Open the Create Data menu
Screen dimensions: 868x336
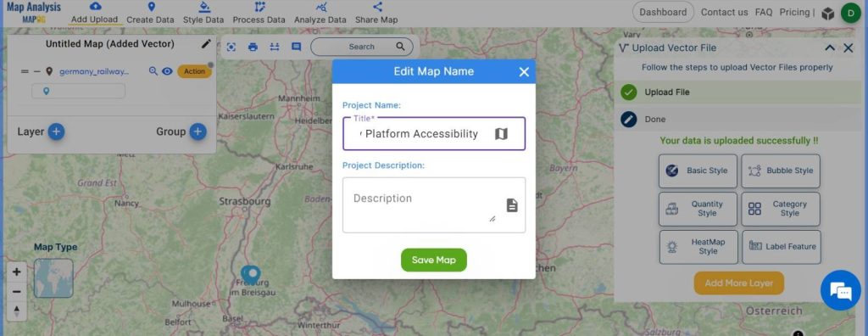[x=150, y=13]
